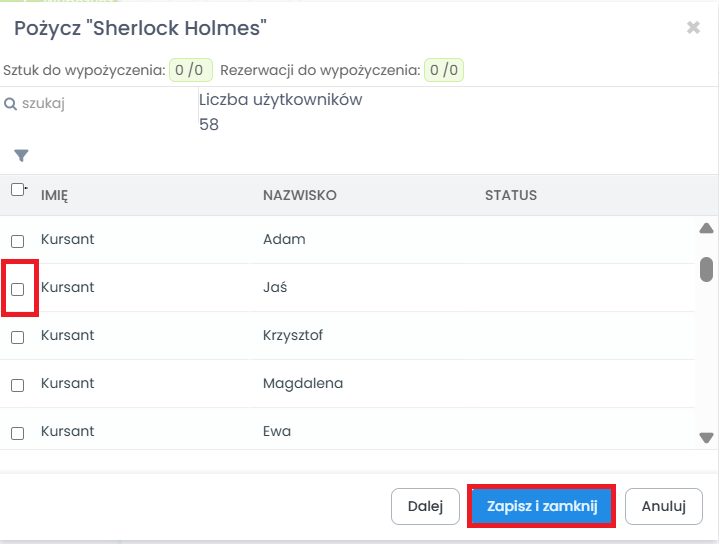Mark the Ewa row checkbox
Viewport: 719px width, 544px height.
(17, 433)
